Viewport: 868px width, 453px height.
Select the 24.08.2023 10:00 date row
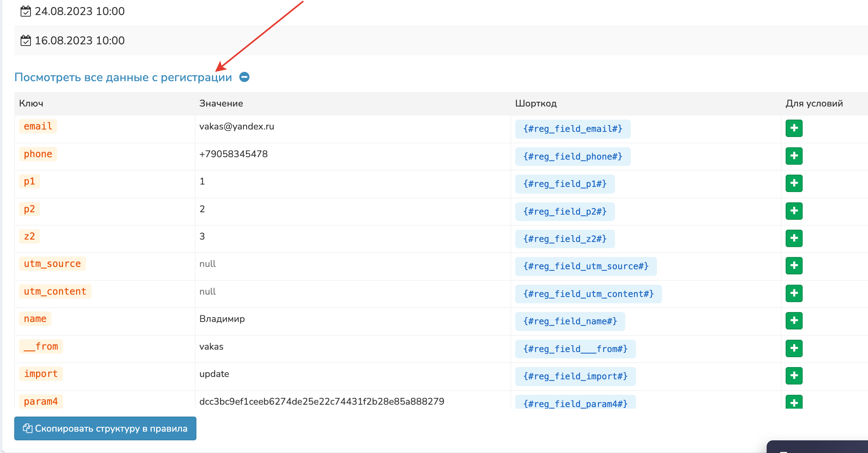[x=79, y=11]
